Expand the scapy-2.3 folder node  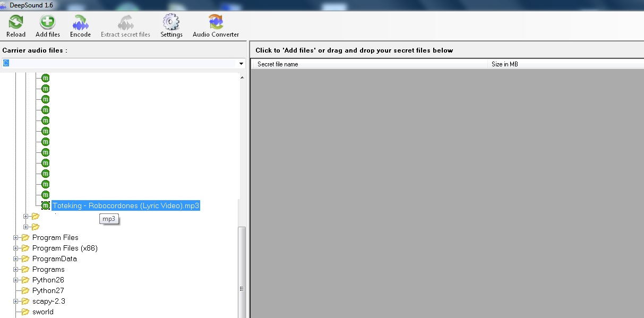16,301
